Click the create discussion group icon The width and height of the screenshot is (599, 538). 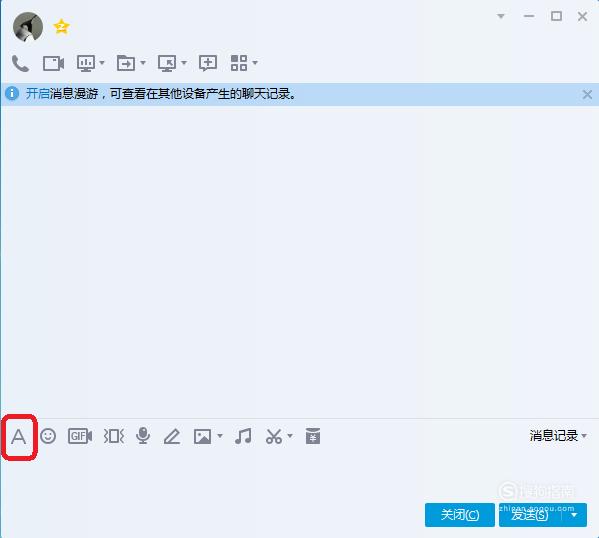(208, 63)
